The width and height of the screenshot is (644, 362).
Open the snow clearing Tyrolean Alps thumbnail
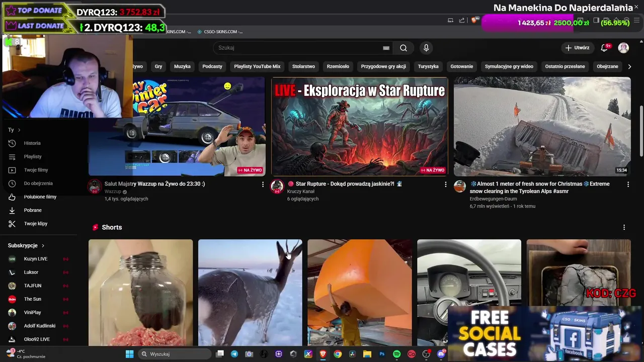pyautogui.click(x=542, y=126)
